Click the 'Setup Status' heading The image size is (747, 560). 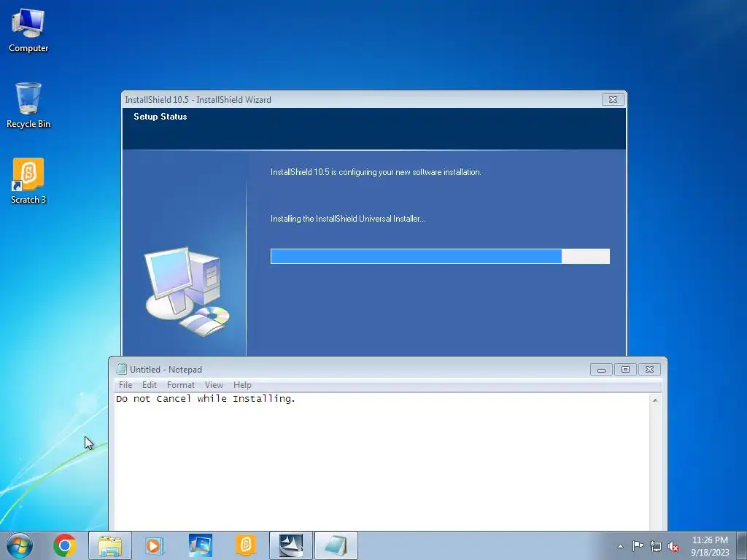click(x=160, y=117)
